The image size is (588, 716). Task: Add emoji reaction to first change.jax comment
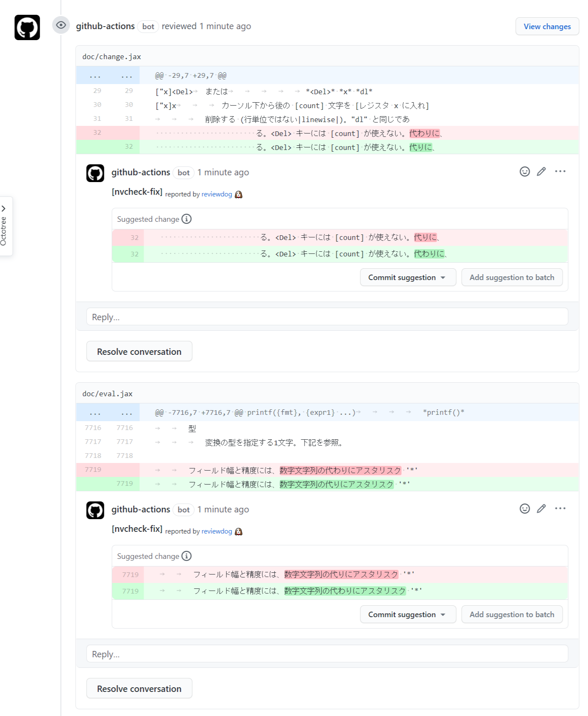pos(525,172)
